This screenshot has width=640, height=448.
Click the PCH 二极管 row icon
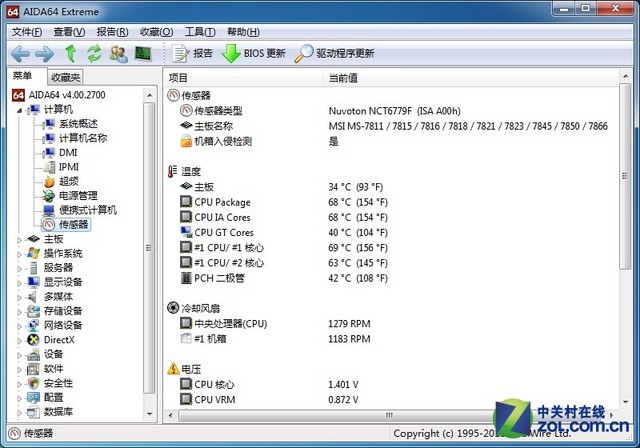(x=186, y=278)
